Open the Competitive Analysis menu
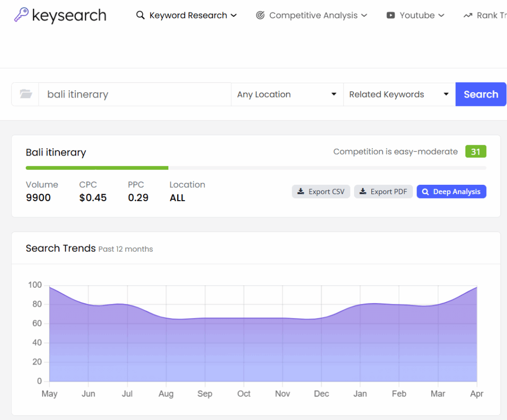507x420 pixels. (x=312, y=15)
